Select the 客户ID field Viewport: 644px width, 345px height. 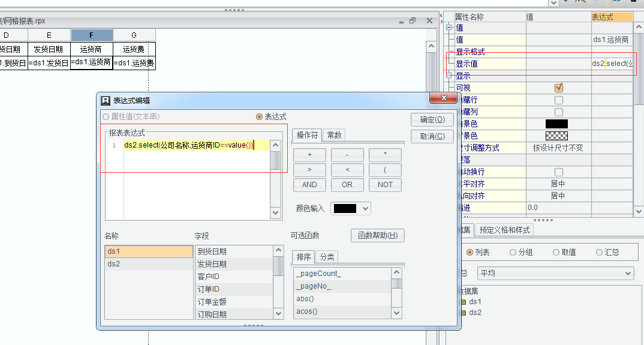coord(234,277)
